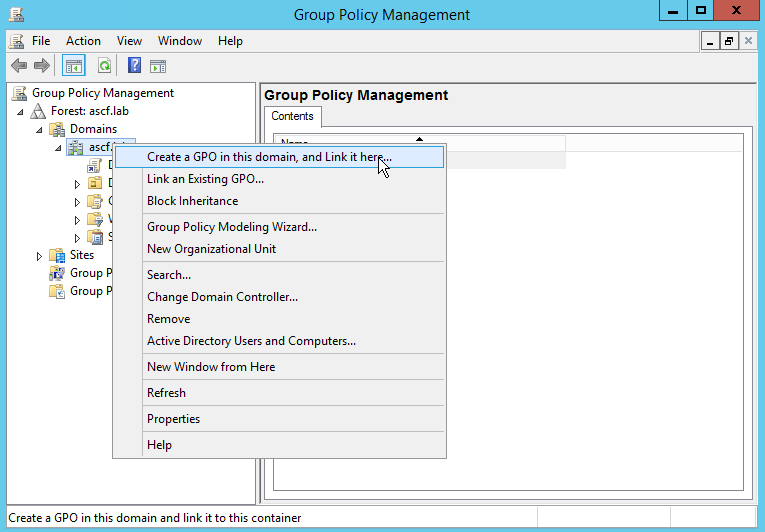Switch to the Contents tab

[x=292, y=116]
